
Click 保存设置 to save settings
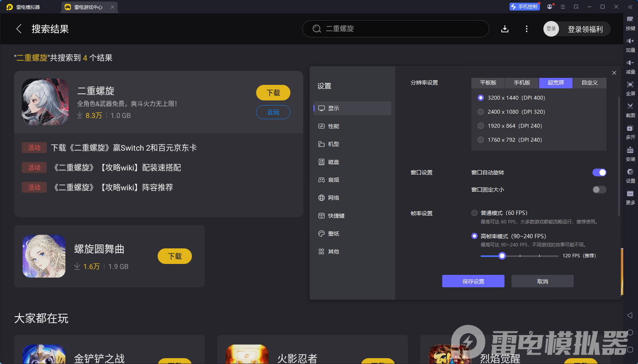[473, 281]
